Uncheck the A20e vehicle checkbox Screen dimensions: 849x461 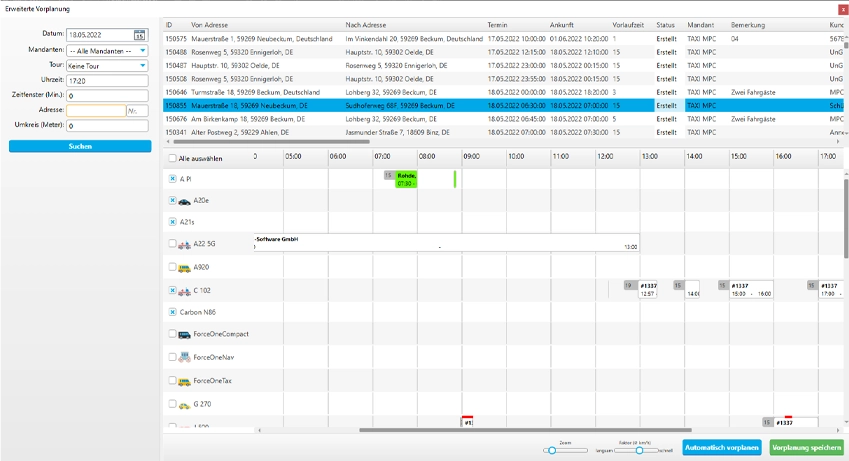tap(172, 200)
